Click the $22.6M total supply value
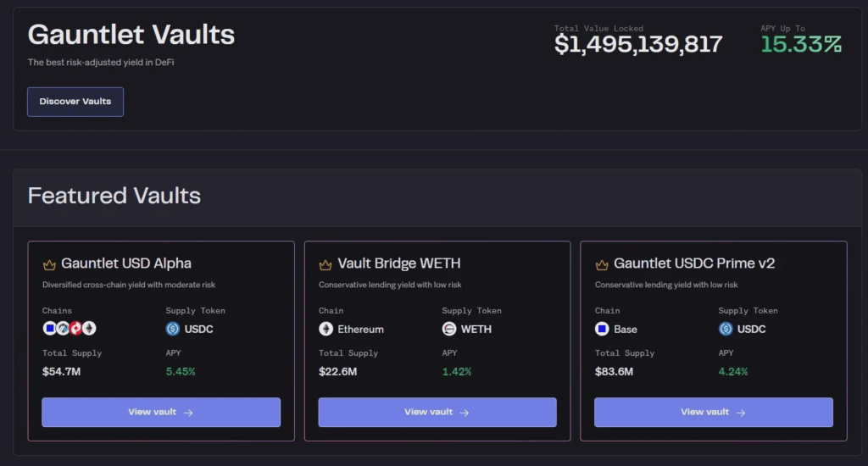 pyautogui.click(x=337, y=371)
